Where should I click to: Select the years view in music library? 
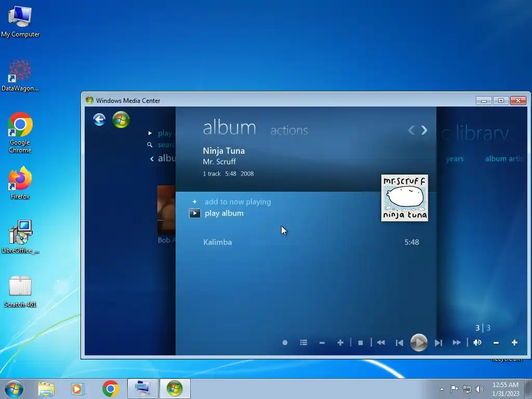tap(455, 159)
